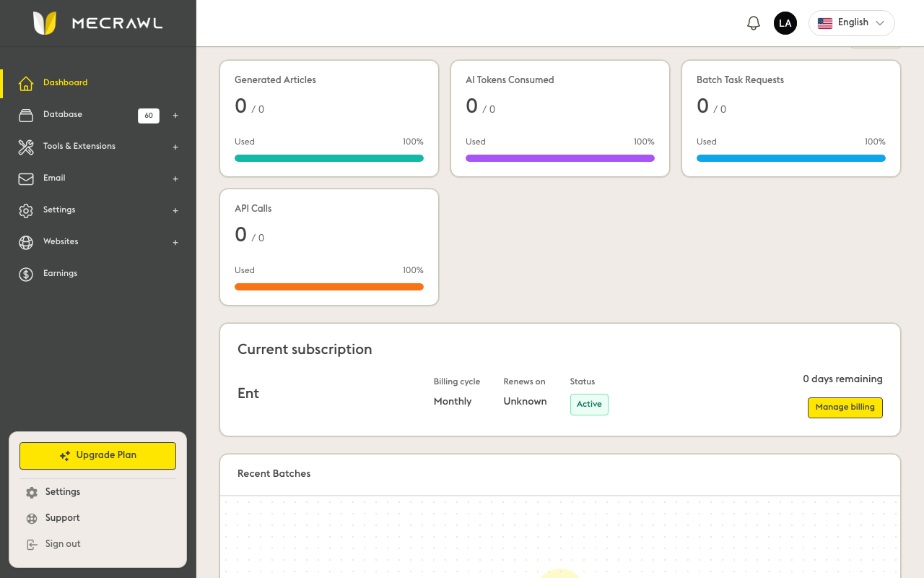This screenshot has width=924, height=578.
Task: Click the Earnings dollar icon
Action: 26,274
